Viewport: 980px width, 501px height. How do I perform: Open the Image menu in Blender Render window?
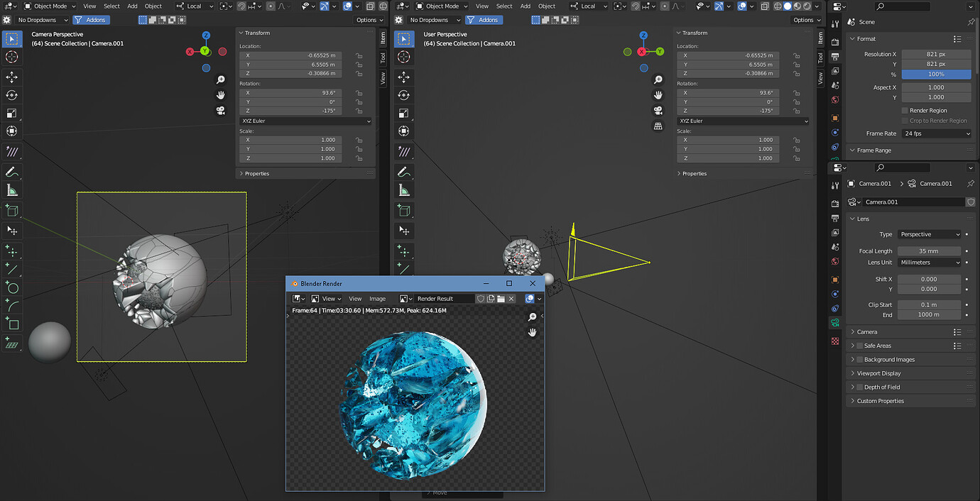click(377, 299)
